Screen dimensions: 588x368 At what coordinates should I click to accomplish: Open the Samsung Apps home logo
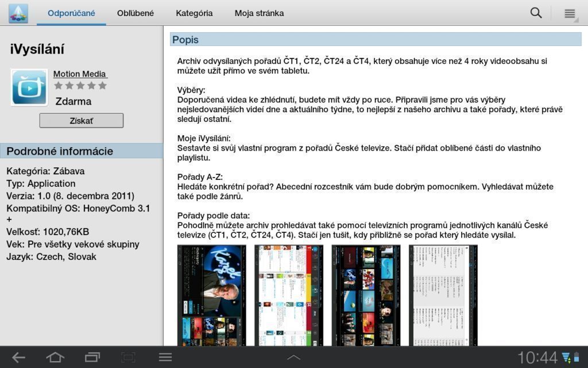[18, 13]
